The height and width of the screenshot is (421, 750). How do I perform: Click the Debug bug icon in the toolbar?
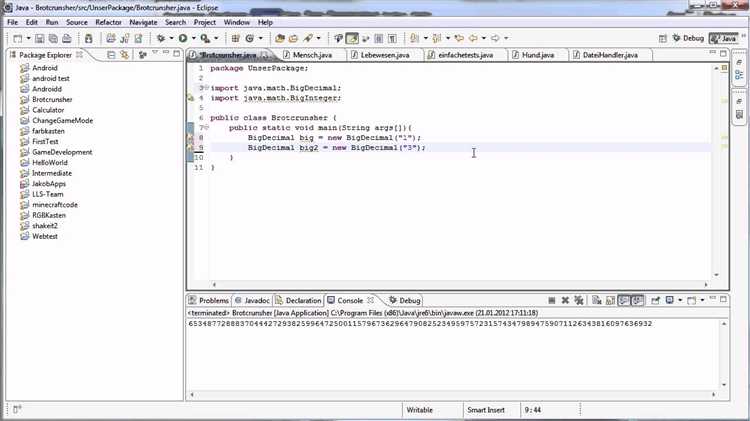(x=160, y=38)
